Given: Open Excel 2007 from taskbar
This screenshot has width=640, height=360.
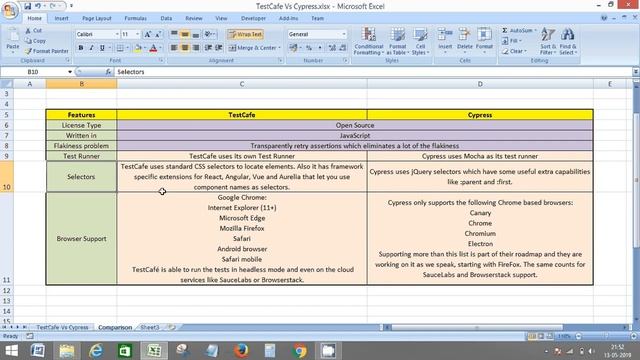Looking at the screenshot, I should click(154, 351).
